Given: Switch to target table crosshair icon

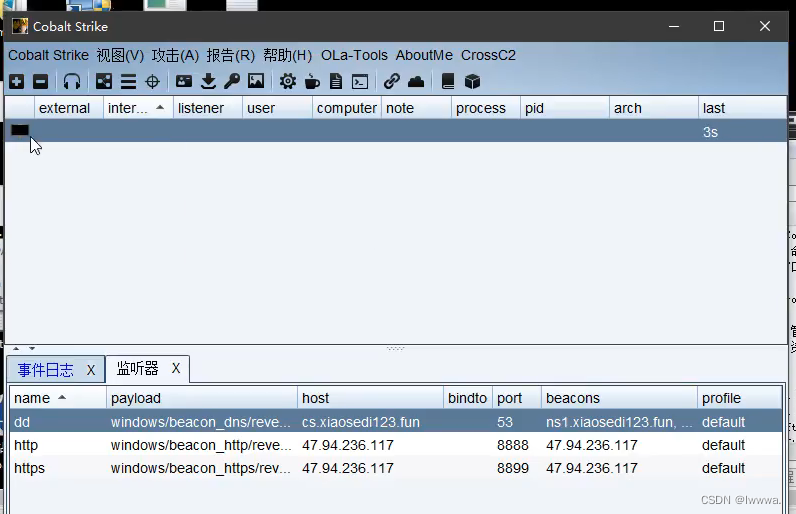Looking at the screenshot, I should coord(152,81).
